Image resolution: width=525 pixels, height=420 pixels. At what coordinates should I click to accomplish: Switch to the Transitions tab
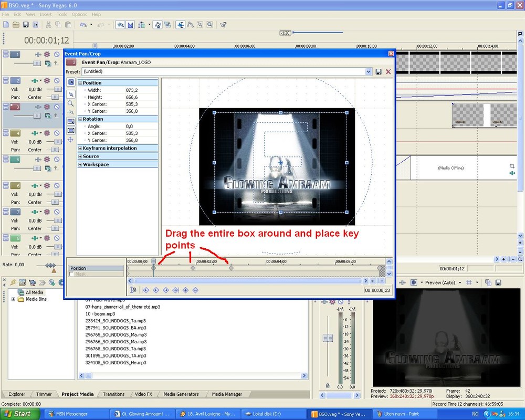113,394
